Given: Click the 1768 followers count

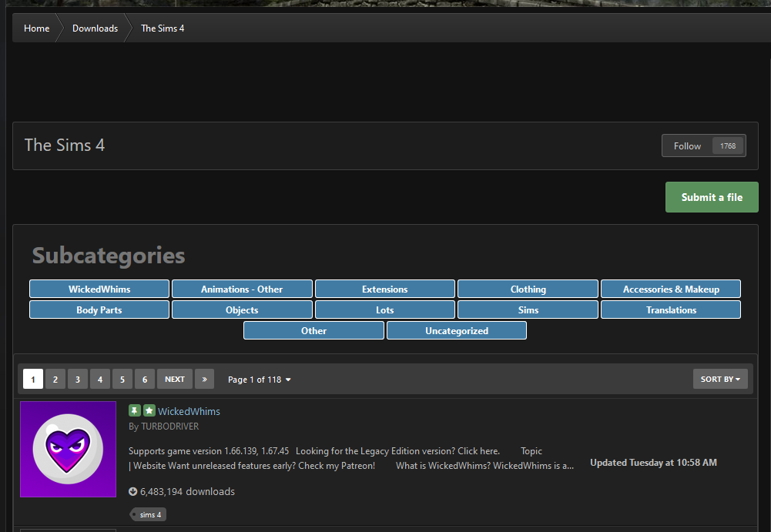Looking at the screenshot, I should pos(728,146).
